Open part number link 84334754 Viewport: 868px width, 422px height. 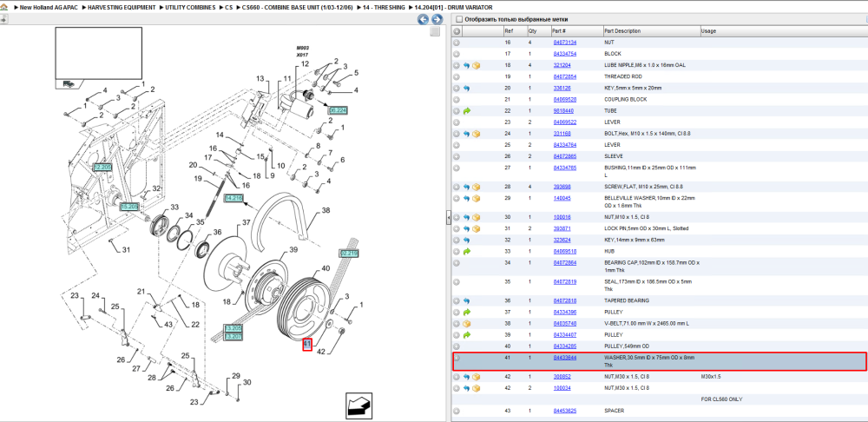(565, 54)
